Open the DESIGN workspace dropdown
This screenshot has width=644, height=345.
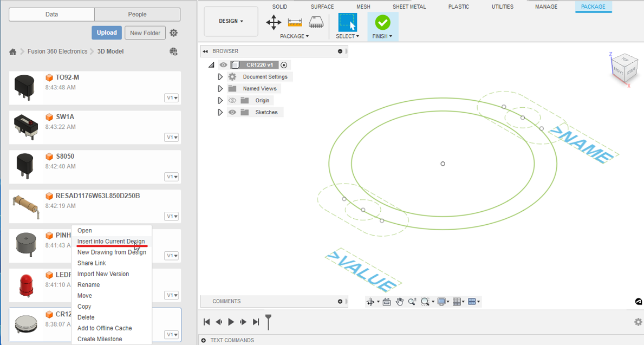[x=231, y=21]
